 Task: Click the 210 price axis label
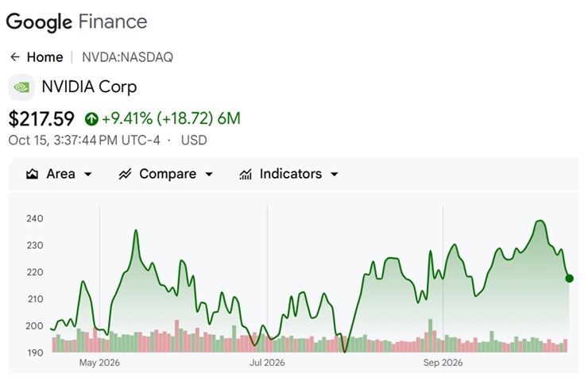(34, 299)
